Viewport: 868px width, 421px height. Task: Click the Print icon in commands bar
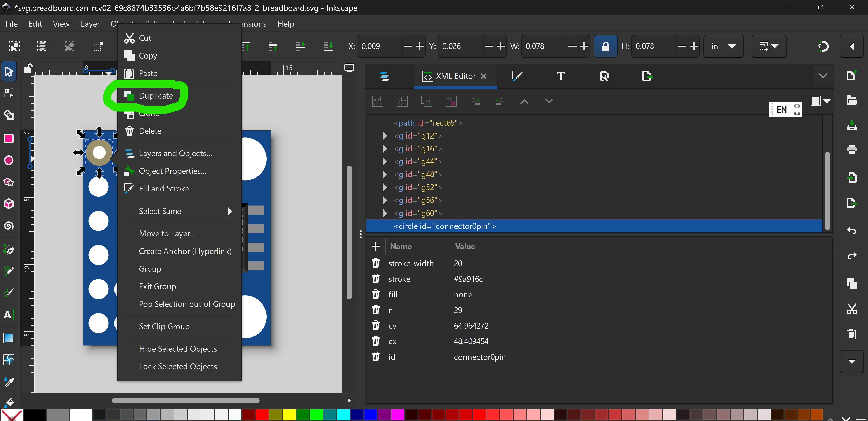pyautogui.click(x=851, y=150)
